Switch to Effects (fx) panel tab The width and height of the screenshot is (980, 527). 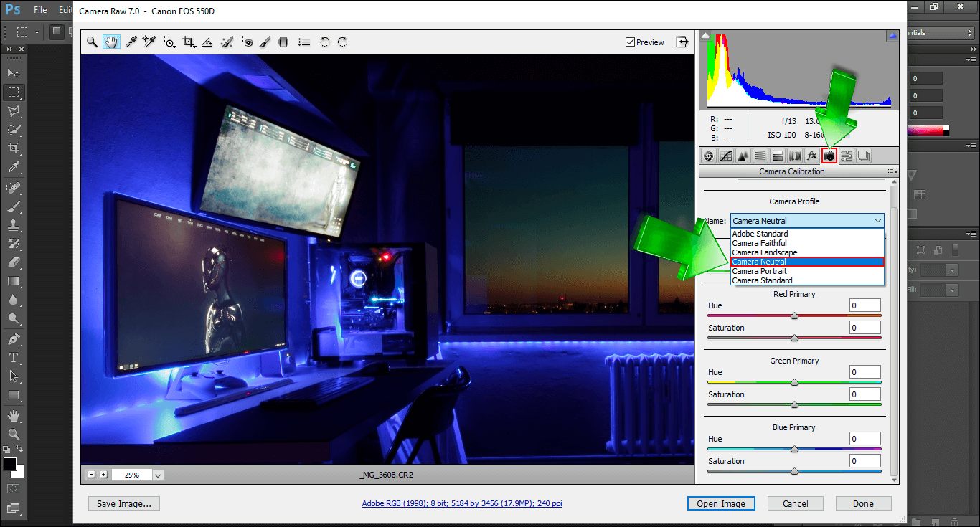click(x=812, y=156)
